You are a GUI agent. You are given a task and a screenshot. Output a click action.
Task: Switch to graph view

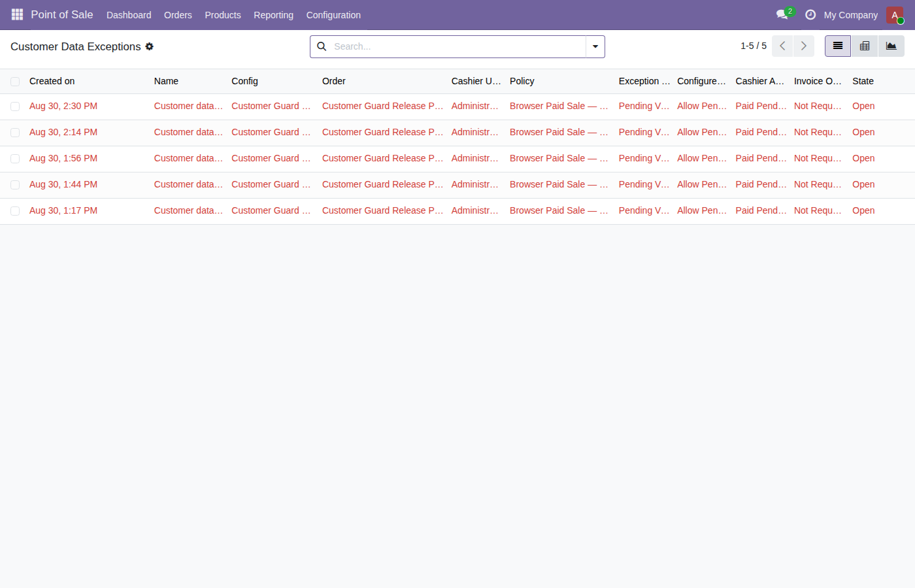point(891,46)
